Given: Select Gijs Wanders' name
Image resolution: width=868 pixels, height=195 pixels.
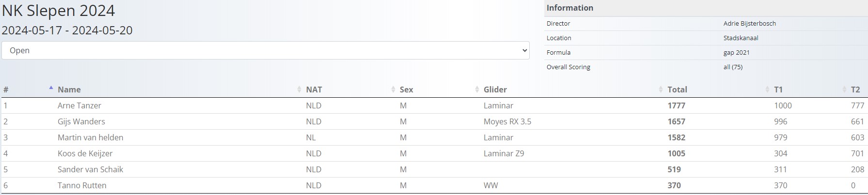Looking at the screenshot, I should point(81,121).
